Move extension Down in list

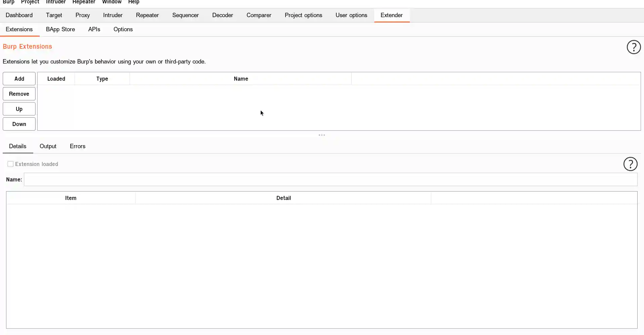19,124
